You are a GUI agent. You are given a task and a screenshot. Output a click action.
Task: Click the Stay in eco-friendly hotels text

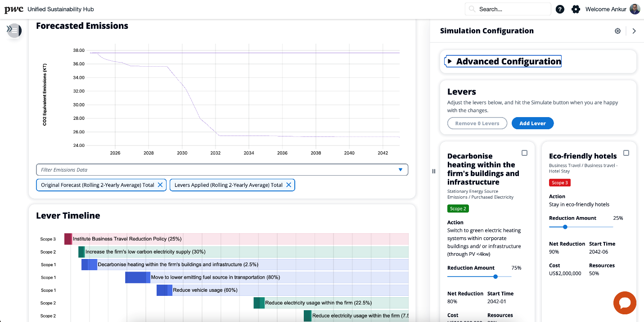click(579, 204)
